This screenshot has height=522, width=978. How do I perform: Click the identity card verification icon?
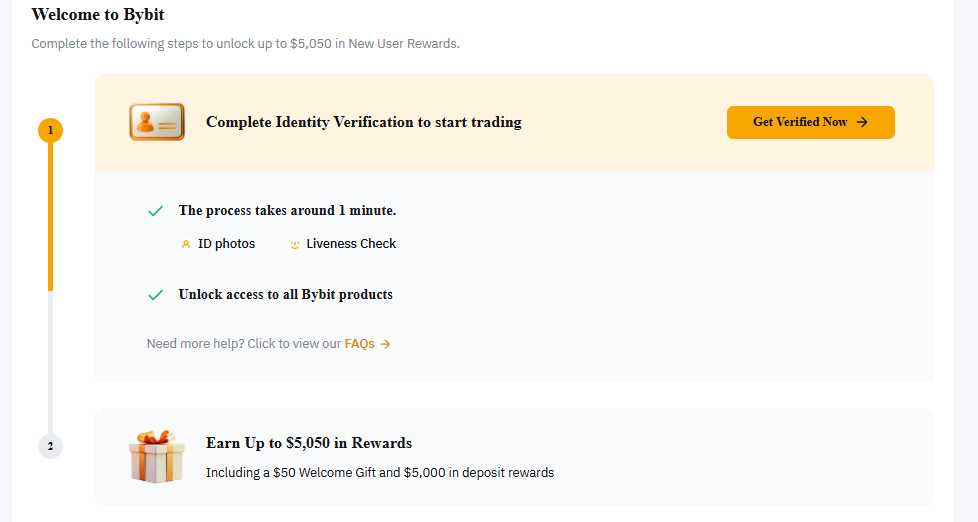pos(157,122)
